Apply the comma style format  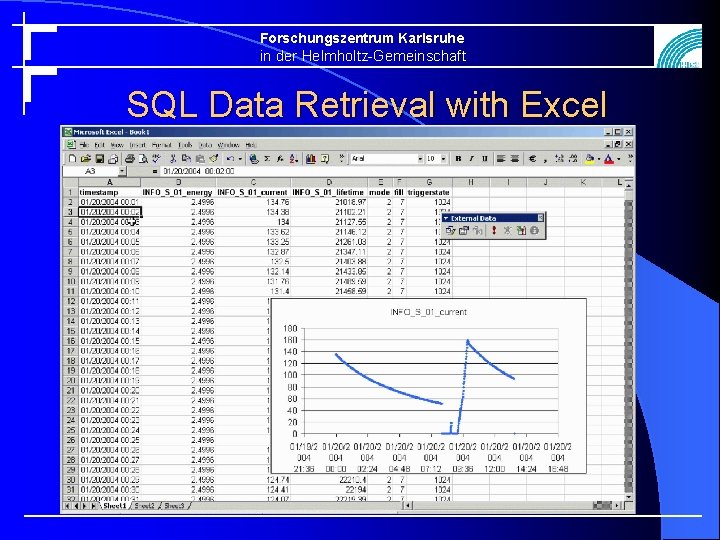tap(545, 159)
